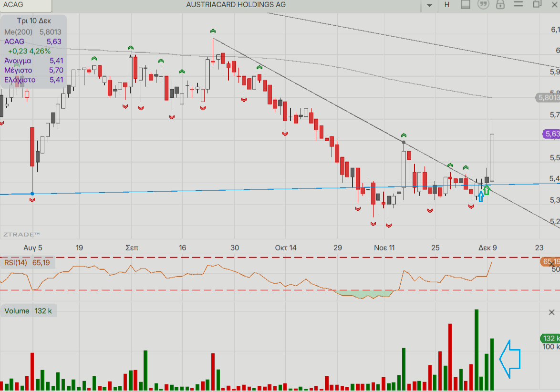Click the orange 65,19 RSI value tag
Screen dimensions: 560x392
(550, 262)
